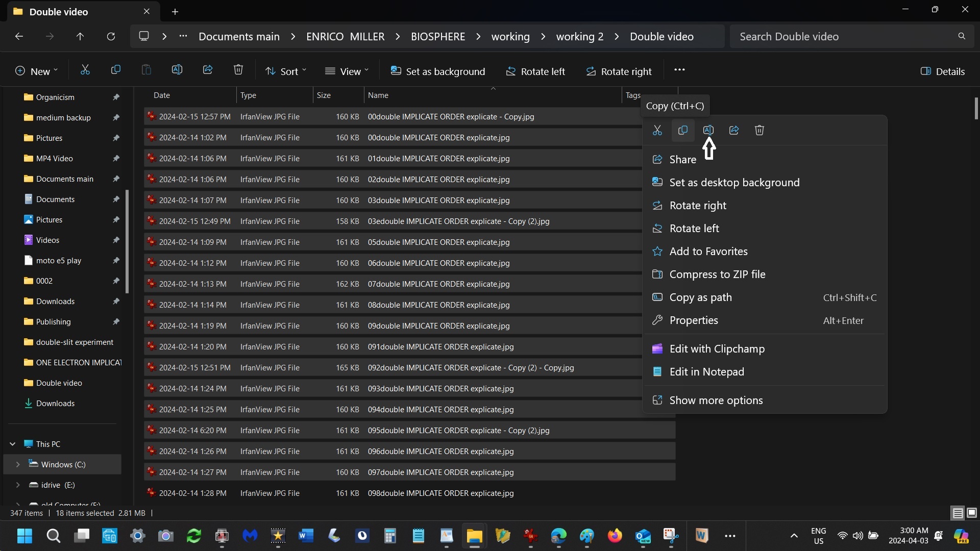The width and height of the screenshot is (980, 551).
Task: Select Edit in Notepad from the context menu
Action: [x=706, y=372]
